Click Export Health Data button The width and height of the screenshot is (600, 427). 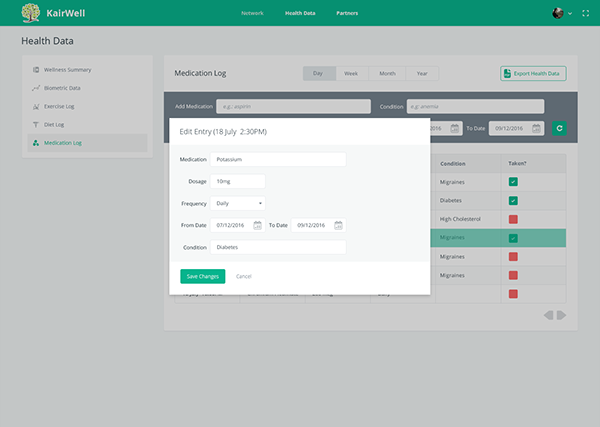tap(533, 73)
